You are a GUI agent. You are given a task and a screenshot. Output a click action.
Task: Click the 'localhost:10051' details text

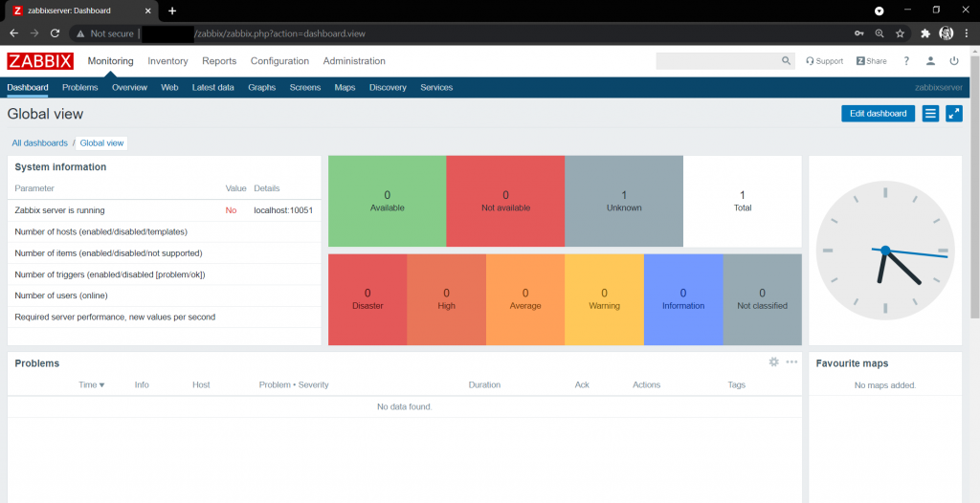point(283,210)
